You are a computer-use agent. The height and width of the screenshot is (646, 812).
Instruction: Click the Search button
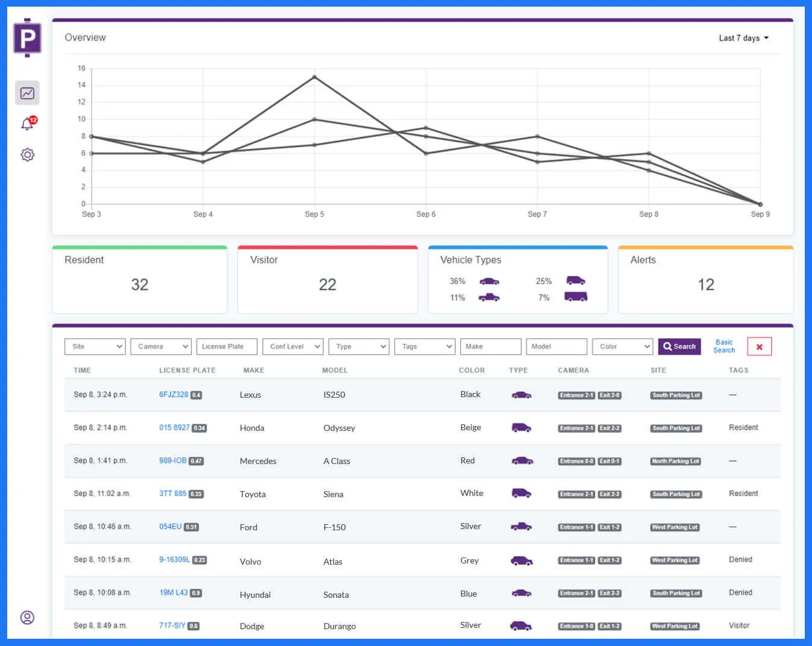[x=679, y=347]
